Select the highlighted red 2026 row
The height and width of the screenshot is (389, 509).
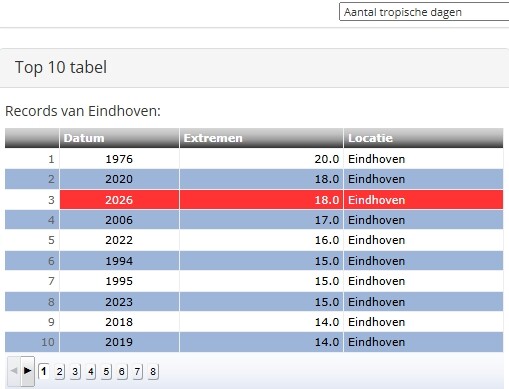tap(254, 200)
